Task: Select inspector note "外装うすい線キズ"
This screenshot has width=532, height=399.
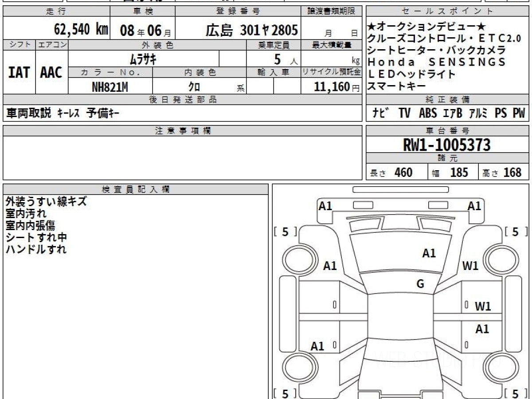Action: pos(46,202)
